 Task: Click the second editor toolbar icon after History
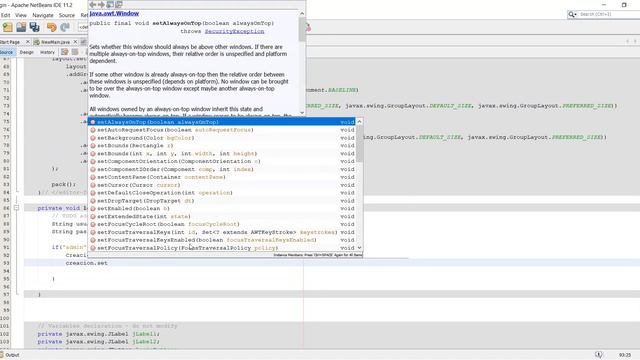[75, 52]
